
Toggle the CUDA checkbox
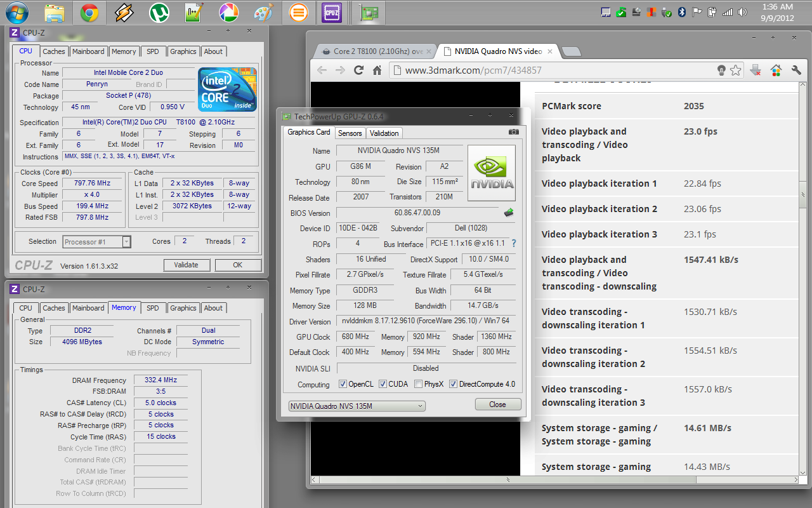[x=383, y=384]
